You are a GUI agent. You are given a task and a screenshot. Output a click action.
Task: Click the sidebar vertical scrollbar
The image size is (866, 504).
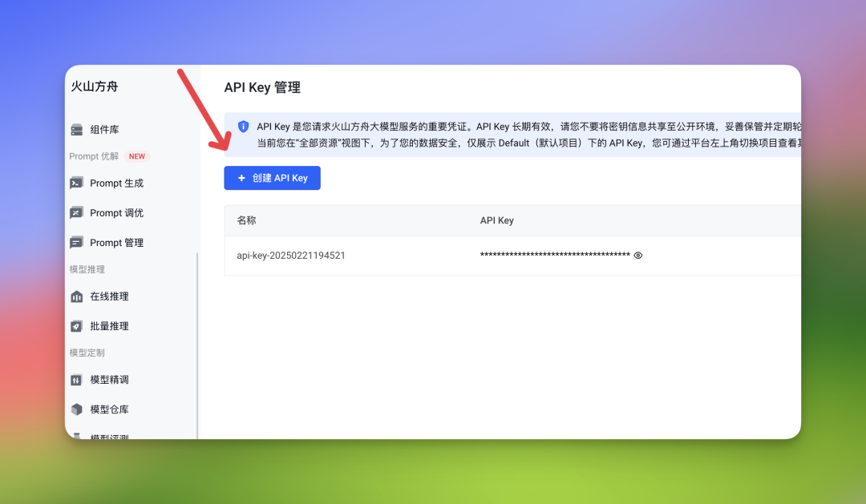[x=197, y=345]
